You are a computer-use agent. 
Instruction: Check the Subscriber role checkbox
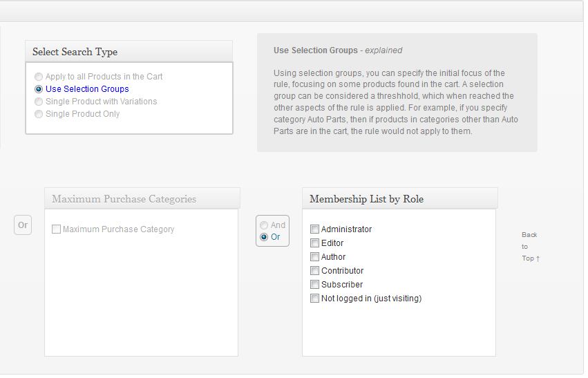click(314, 285)
